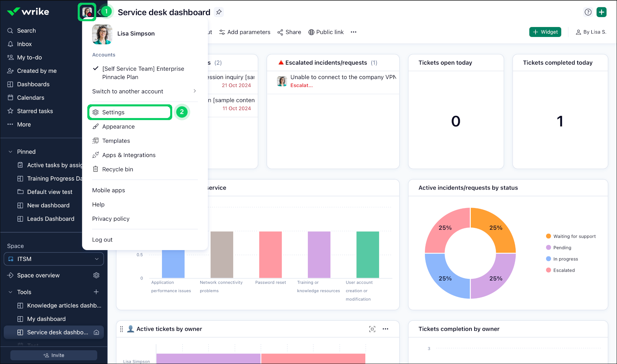Add a new tool with plus icon
Screen dimensions: 617x364
[96, 292]
